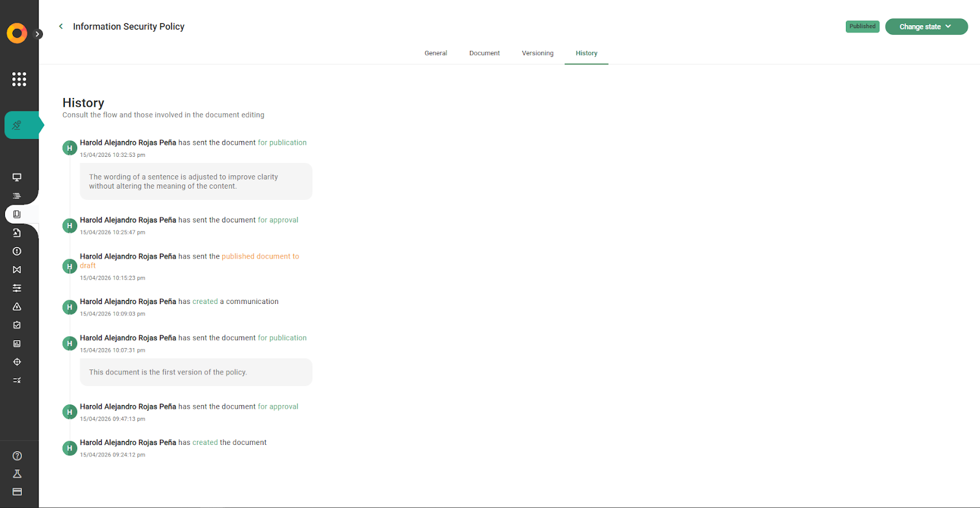Open the monitor icon in sidebar
The height and width of the screenshot is (508, 980).
pyautogui.click(x=17, y=177)
